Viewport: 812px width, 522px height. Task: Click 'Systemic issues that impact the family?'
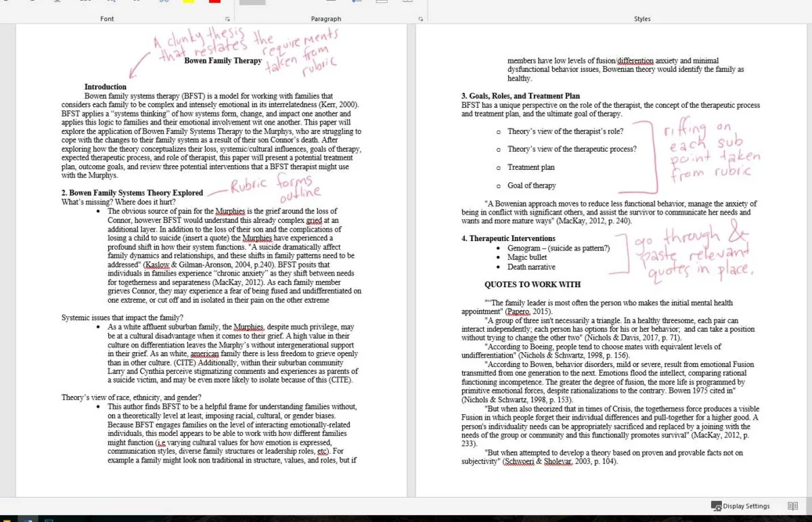pyautogui.click(x=122, y=318)
